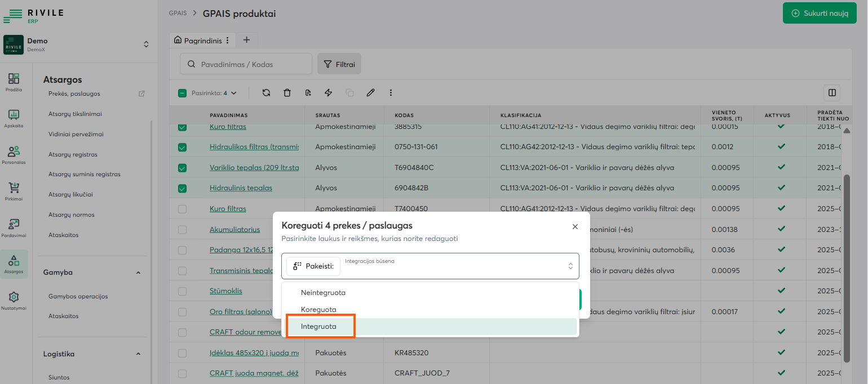Expand the Integracijos būsena dropdown
The width and height of the screenshot is (868, 384).
click(570, 266)
